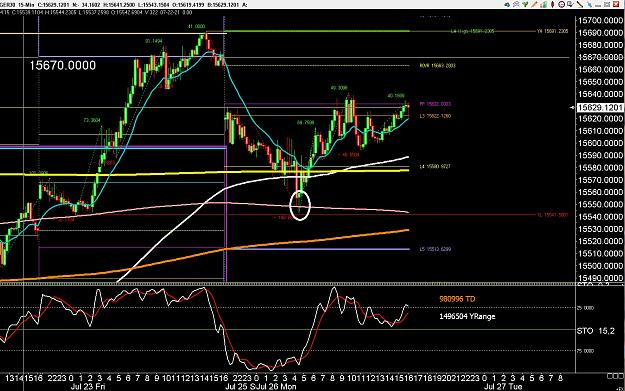
Task: Click the 1496504 YRange label
Action: (x=467, y=316)
